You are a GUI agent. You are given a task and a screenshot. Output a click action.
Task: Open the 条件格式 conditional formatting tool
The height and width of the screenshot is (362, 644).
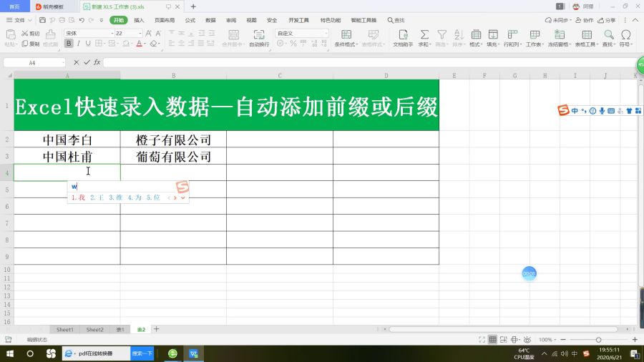pos(346,34)
